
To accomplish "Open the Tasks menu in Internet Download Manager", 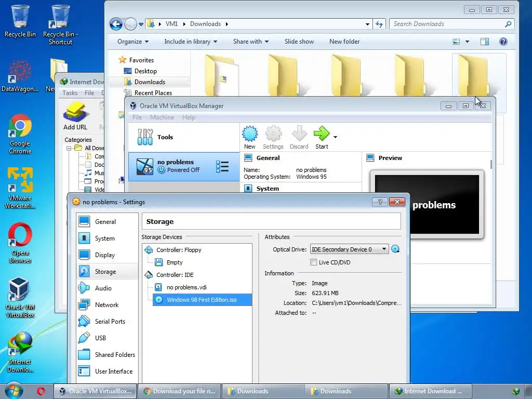I will [70, 92].
